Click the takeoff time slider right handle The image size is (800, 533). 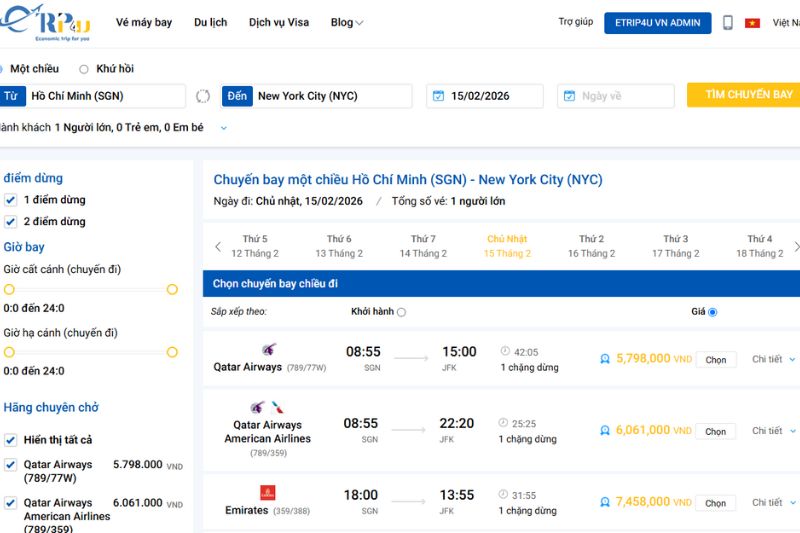(172, 290)
